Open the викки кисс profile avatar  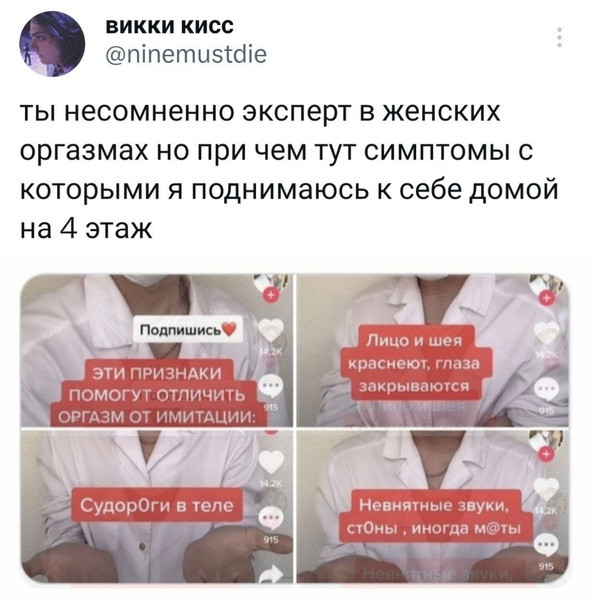point(52,44)
